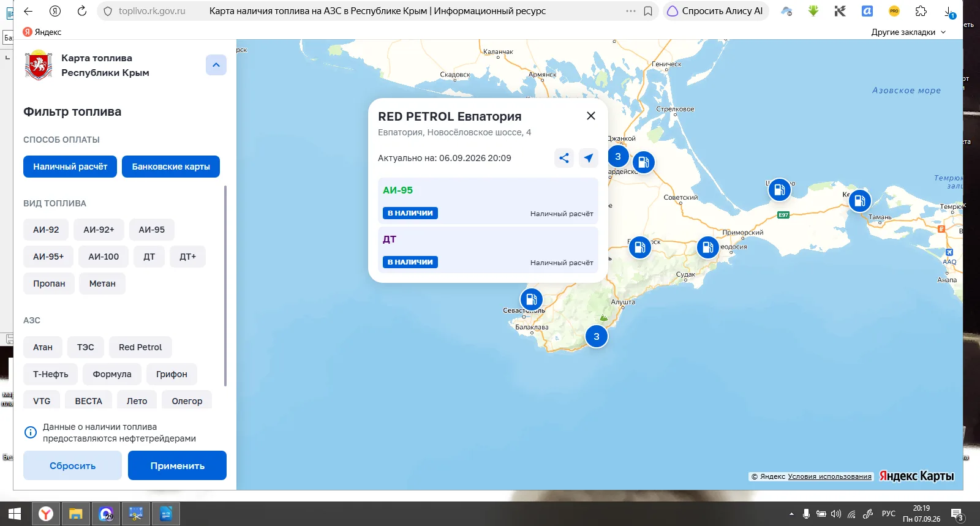Go back with browser back arrow
The height and width of the screenshot is (526, 980).
(x=28, y=11)
